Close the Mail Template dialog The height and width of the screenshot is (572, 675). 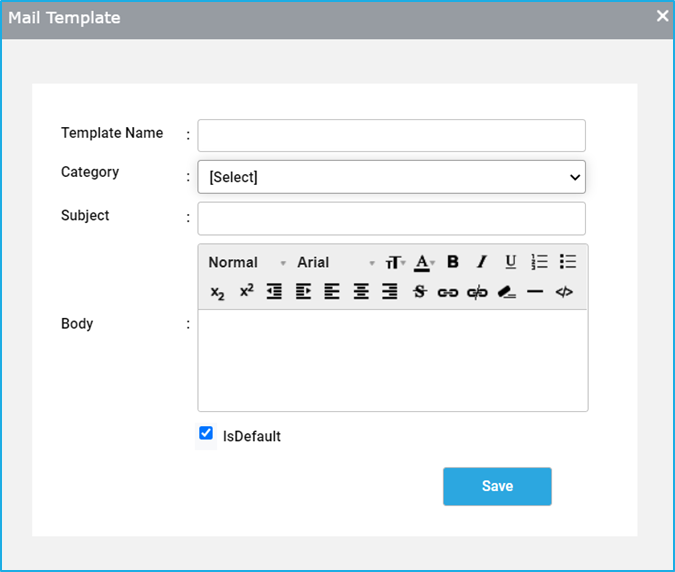pyautogui.click(x=662, y=16)
